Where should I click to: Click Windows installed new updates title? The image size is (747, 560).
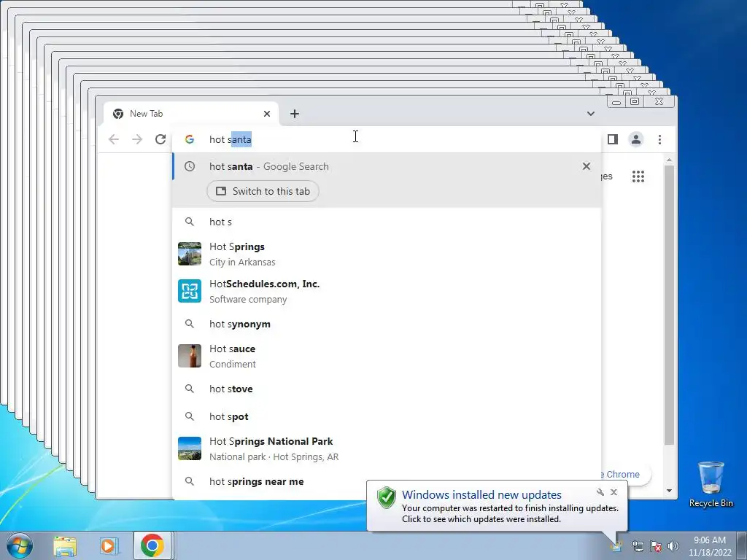tap(481, 495)
